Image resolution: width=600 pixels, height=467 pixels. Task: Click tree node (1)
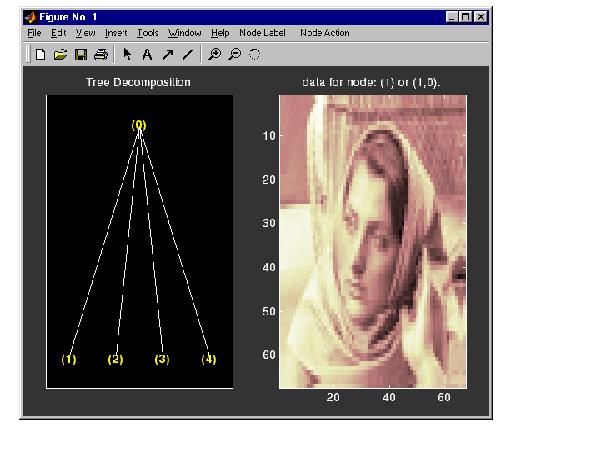68,359
